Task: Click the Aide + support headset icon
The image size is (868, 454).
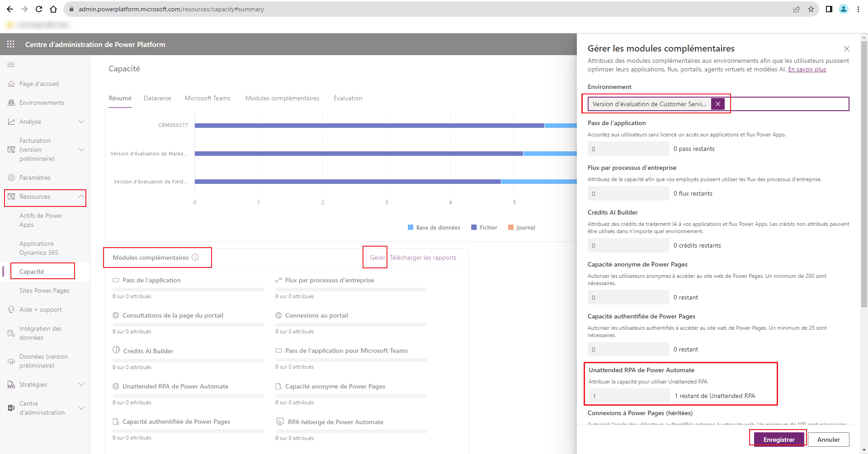Action: pyautogui.click(x=11, y=310)
